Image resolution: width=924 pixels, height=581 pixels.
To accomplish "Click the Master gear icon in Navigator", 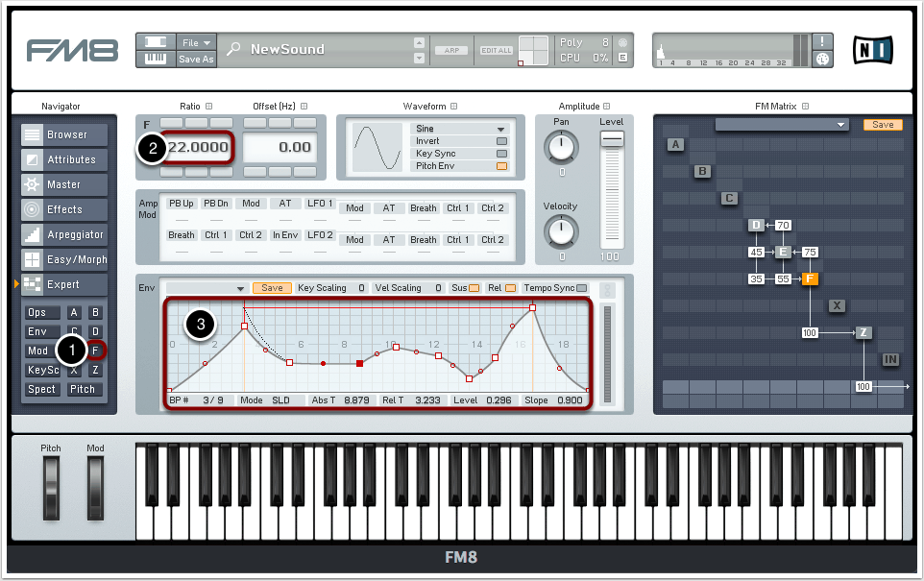I will pyautogui.click(x=33, y=185).
